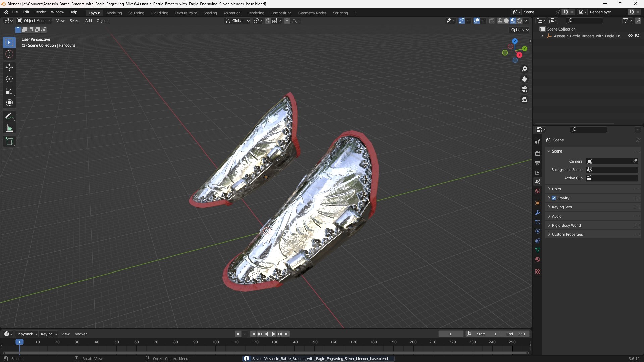Open the Modifiers properties tab
This screenshot has height=362, width=644.
click(538, 213)
